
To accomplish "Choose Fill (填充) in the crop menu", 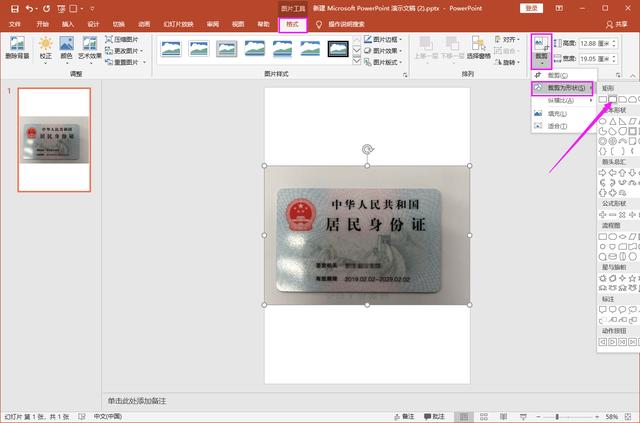I will tap(562, 114).
